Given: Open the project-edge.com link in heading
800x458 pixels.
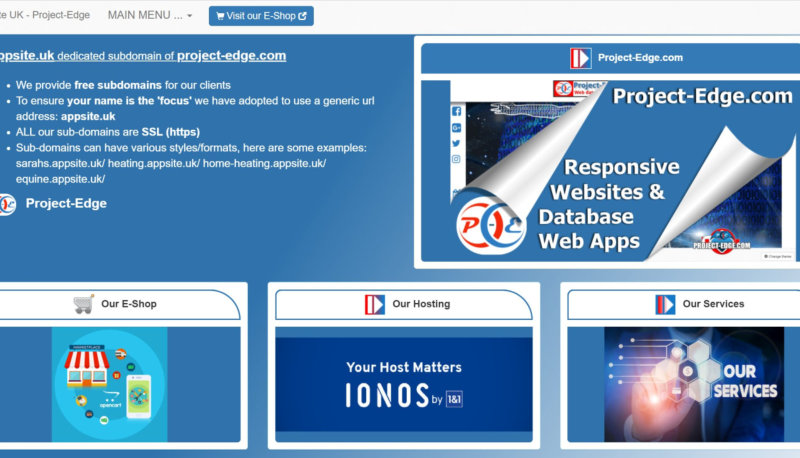Looking at the screenshot, I should pos(231,56).
